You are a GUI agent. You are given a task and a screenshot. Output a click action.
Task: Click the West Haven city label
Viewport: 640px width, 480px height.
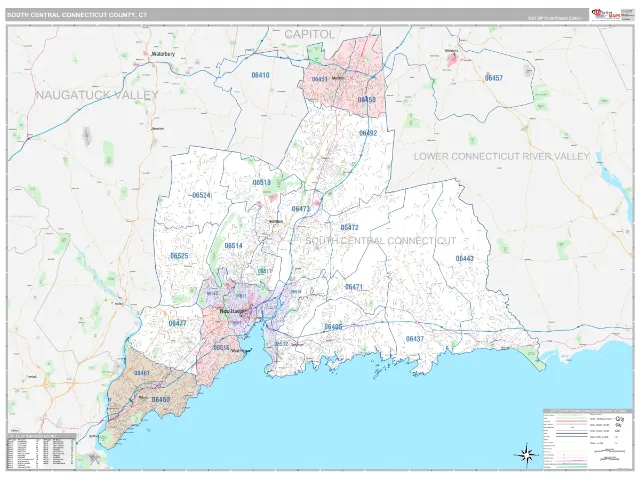click(240, 351)
